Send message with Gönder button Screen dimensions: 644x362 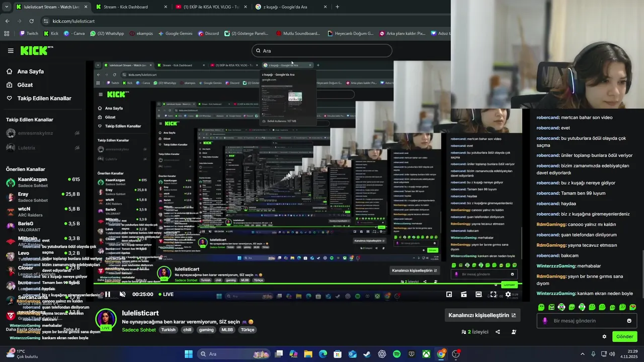(625, 336)
